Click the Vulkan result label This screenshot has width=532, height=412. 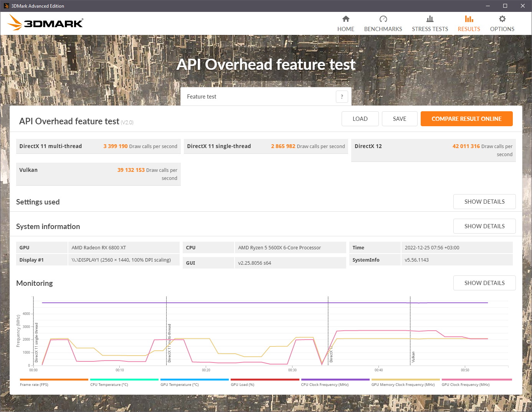28,170
